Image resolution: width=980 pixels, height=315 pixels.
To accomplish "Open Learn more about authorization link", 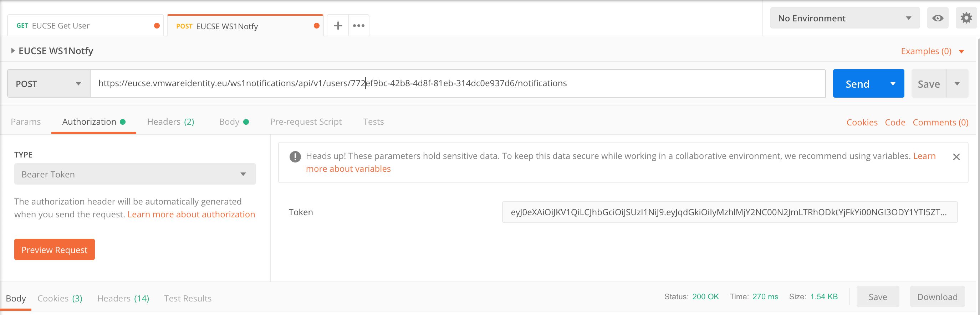I will tap(191, 214).
